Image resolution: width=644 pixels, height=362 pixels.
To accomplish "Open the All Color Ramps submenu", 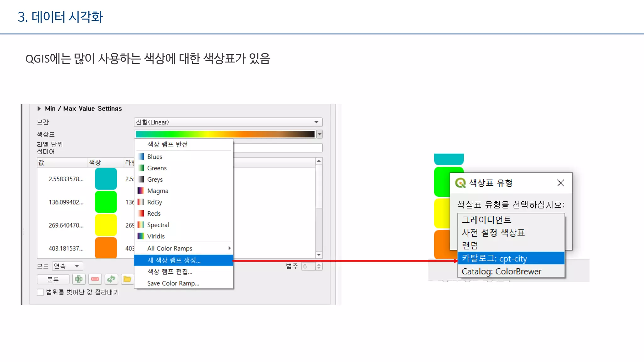I will point(184,248).
